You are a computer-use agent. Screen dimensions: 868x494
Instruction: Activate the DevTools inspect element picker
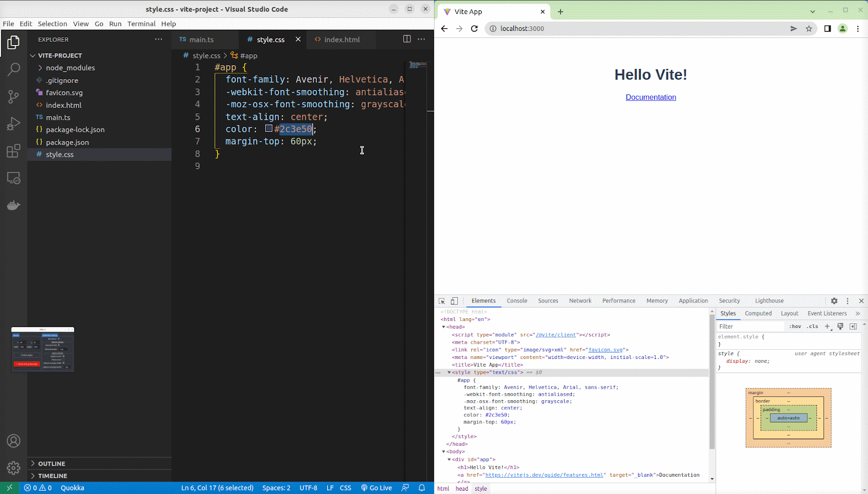pyautogui.click(x=442, y=301)
